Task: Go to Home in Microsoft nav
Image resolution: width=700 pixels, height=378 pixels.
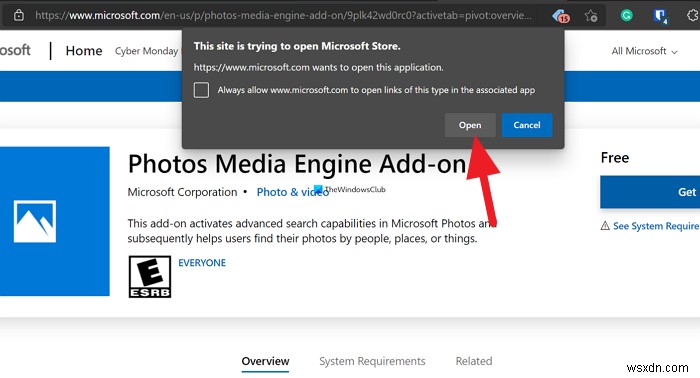Action: pos(84,51)
